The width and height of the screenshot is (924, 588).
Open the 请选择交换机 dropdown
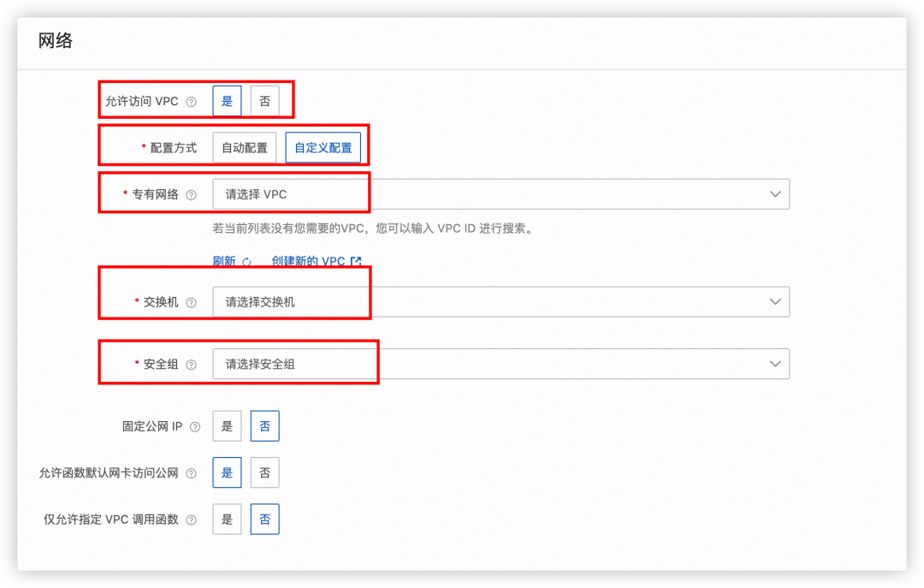tap(500, 302)
